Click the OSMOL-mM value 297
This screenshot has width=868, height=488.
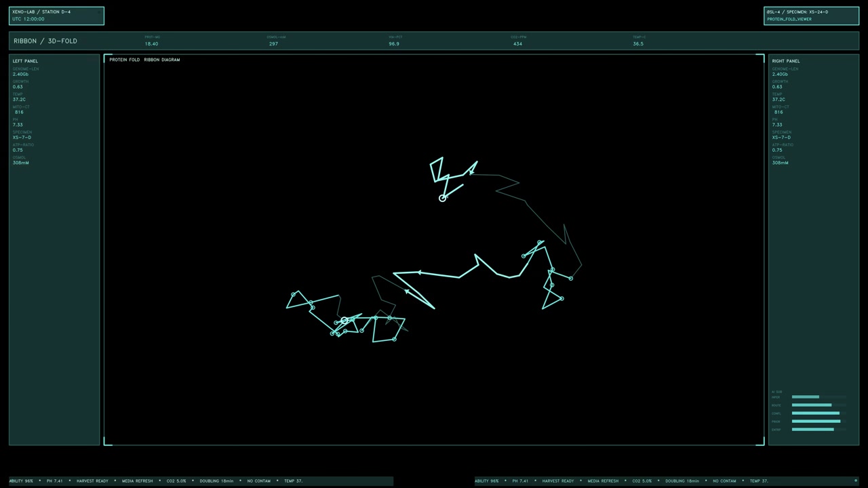[273, 44]
